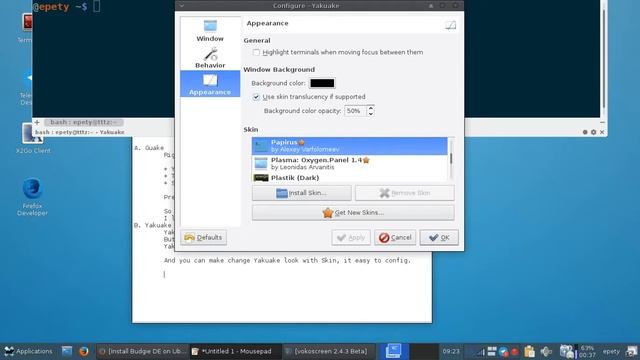The width and height of the screenshot is (640, 360).
Task: Click the Appearance header icon
Action: (x=451, y=25)
